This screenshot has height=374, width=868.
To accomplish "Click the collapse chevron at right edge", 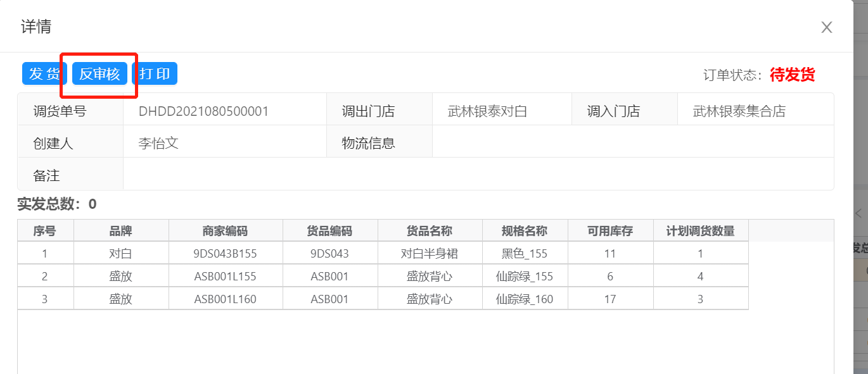I will pyautogui.click(x=858, y=213).
